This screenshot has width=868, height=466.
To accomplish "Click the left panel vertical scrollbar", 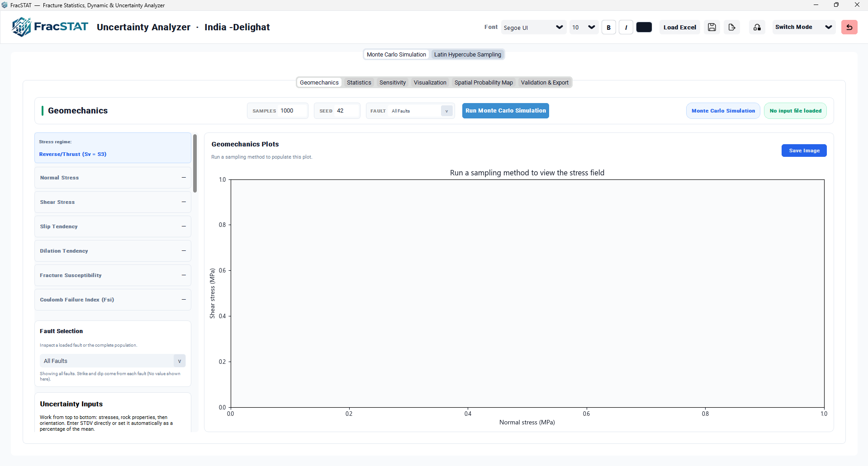I will point(195,163).
